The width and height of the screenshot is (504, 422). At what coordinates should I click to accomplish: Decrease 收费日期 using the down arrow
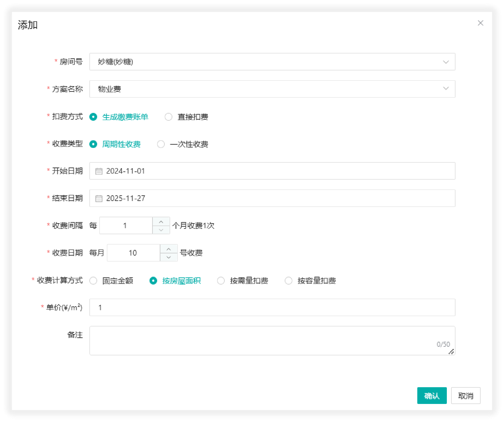tap(168, 258)
